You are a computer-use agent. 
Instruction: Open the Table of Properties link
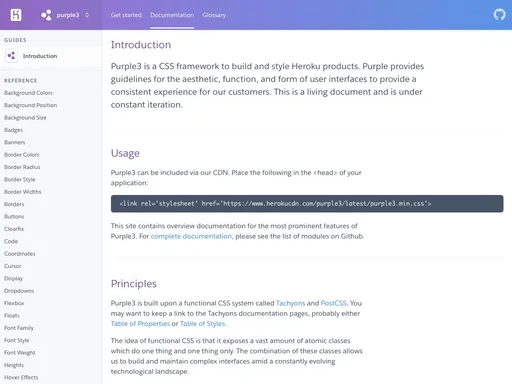click(140, 324)
